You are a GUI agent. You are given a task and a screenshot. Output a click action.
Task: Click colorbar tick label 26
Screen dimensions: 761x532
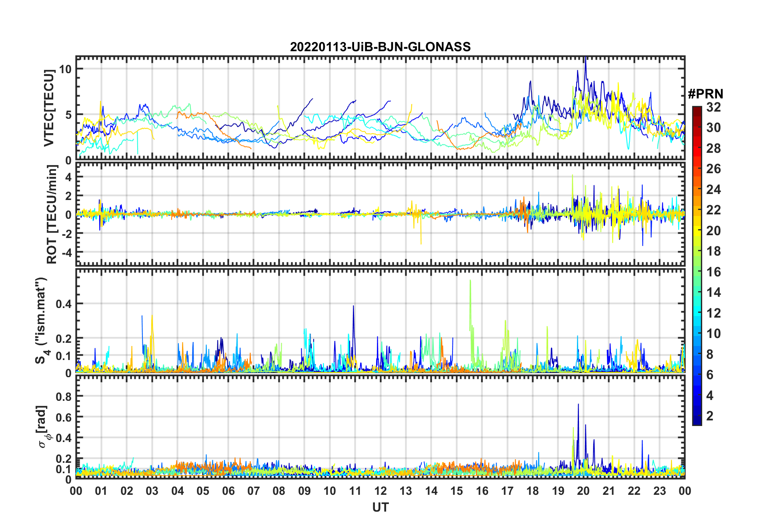713,169
